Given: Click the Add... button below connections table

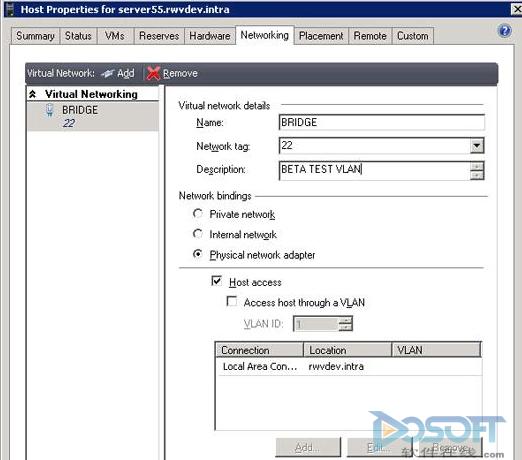Looking at the screenshot, I should (308, 447).
